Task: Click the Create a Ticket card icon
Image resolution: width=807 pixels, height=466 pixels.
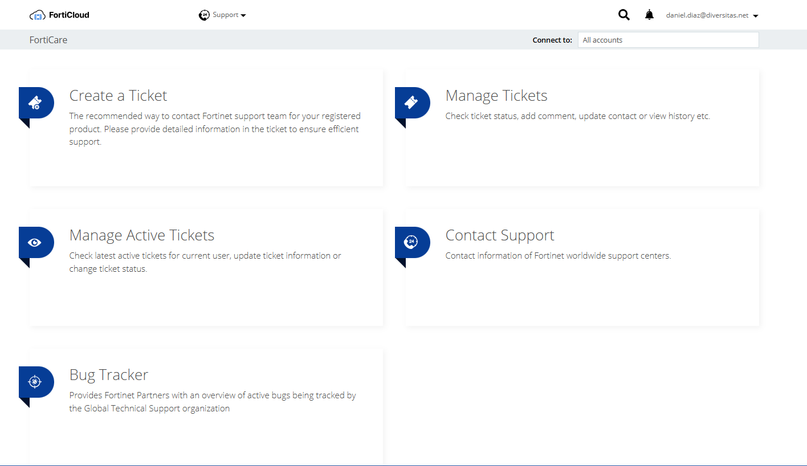Action: coord(35,102)
